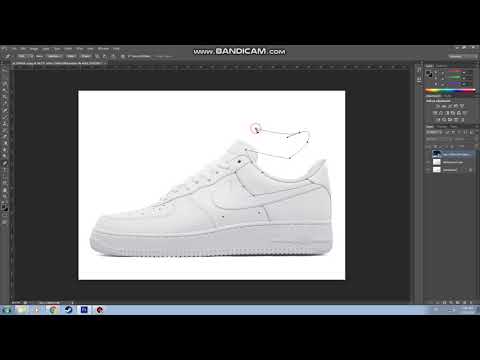Open the layer blend mode dropdown

point(437,139)
